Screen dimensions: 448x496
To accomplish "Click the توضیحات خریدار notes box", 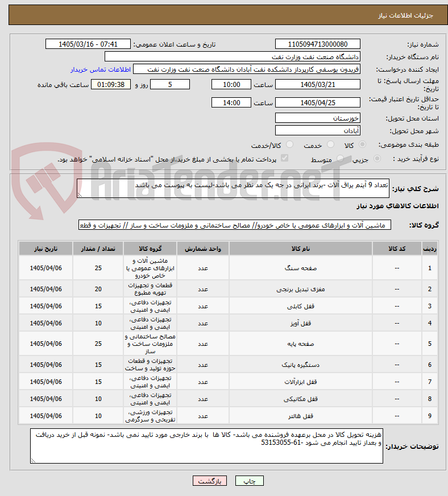I will tap(206, 446).
